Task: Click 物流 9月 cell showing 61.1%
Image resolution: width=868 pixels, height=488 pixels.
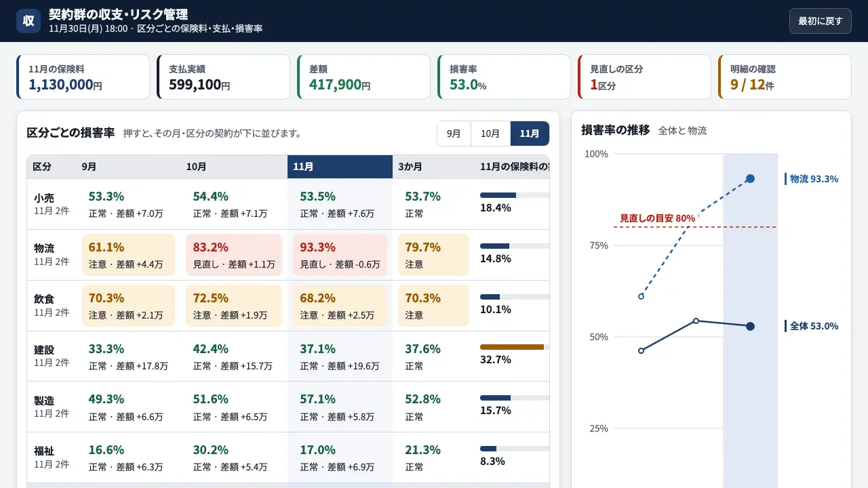Action: pyautogui.click(x=128, y=255)
